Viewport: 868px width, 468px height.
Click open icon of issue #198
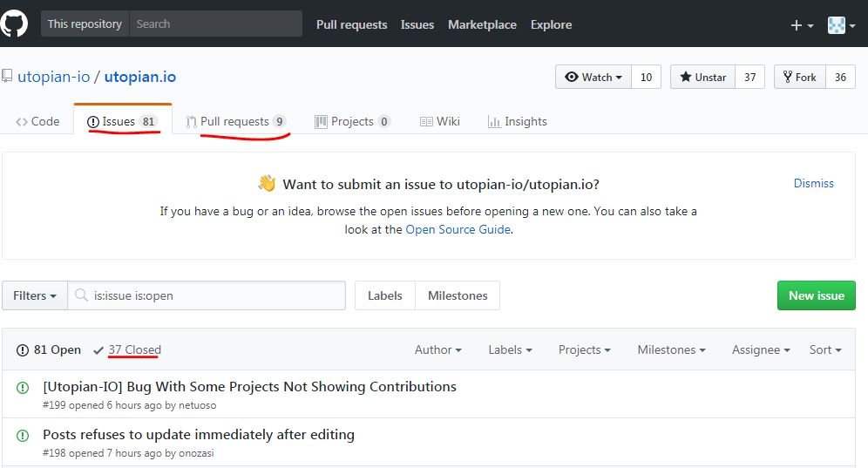coord(23,436)
